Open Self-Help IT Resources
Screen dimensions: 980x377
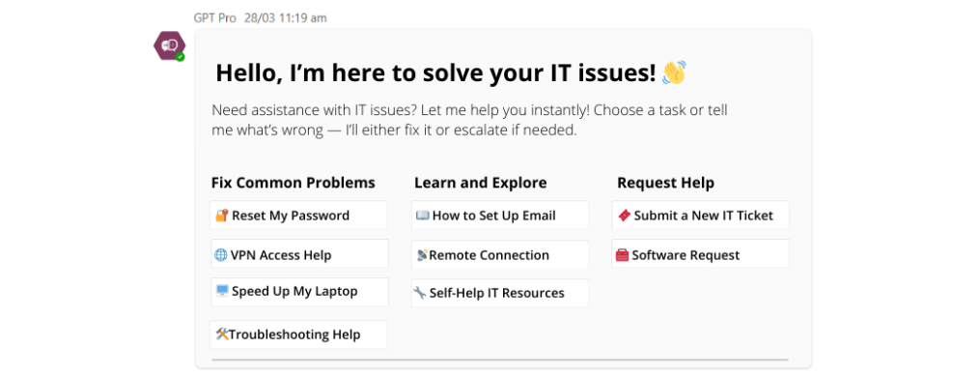coord(500,293)
